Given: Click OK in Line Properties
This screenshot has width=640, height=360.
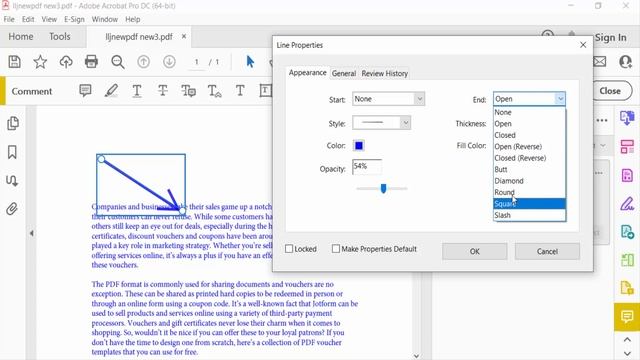Looking at the screenshot, I should (475, 251).
